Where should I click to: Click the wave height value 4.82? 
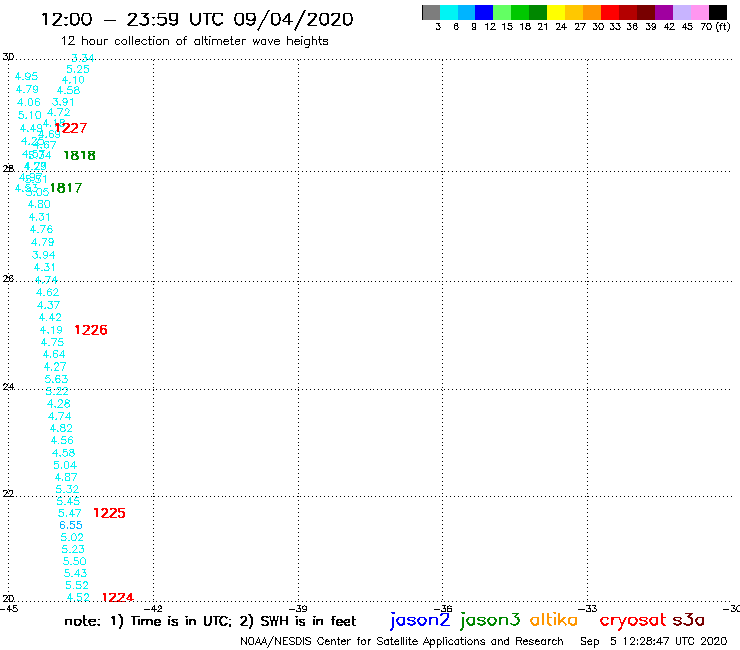tap(61, 428)
